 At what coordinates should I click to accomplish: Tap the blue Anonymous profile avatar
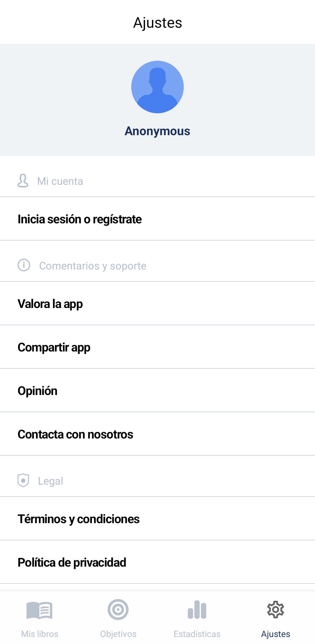157,87
